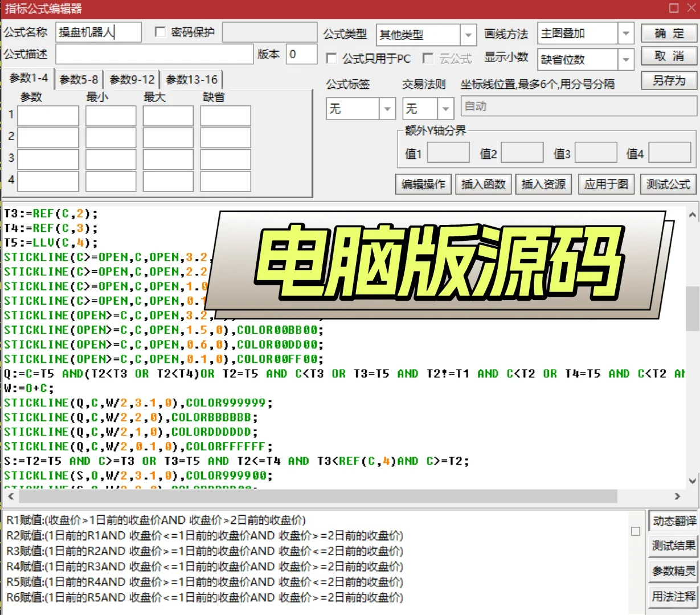Check 公式只用于PC option
This screenshot has width=700, height=615.
(x=331, y=58)
